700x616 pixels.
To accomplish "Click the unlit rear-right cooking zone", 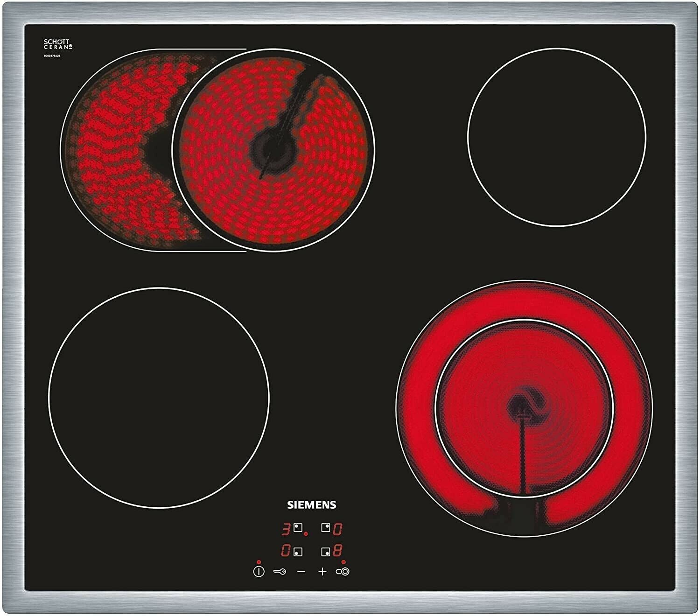I will 557,137.
